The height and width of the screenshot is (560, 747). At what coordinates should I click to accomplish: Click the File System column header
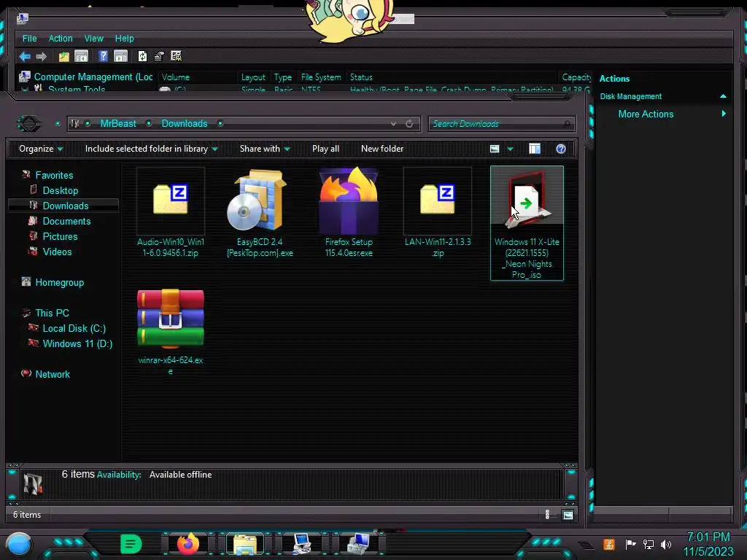point(321,77)
